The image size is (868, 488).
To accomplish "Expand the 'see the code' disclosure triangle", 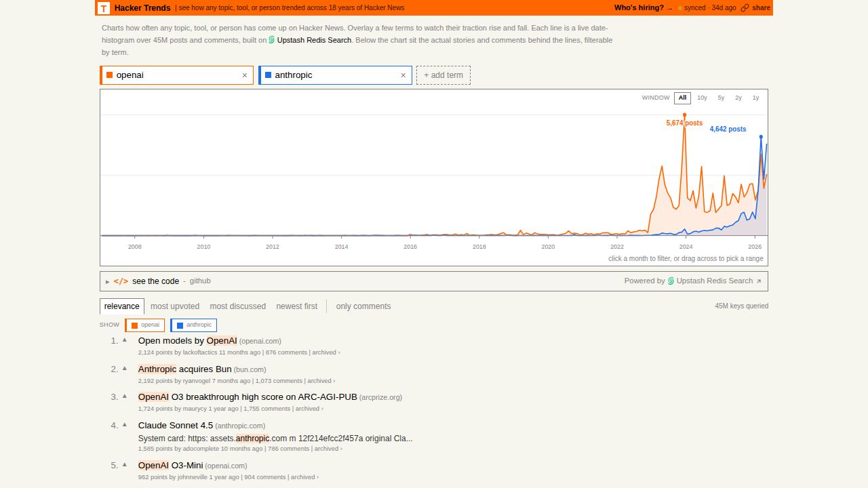I will pyautogui.click(x=107, y=281).
